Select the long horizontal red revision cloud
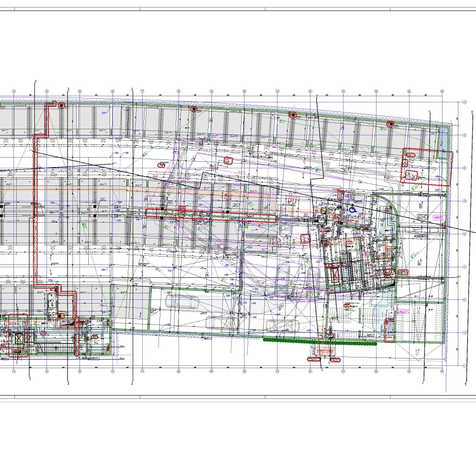Image resolution: width=476 pixels, height=476 pixels. coord(211,215)
